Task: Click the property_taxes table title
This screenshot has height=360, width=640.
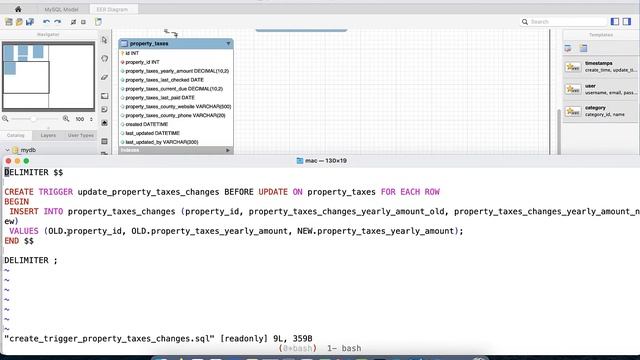Action: point(149,43)
